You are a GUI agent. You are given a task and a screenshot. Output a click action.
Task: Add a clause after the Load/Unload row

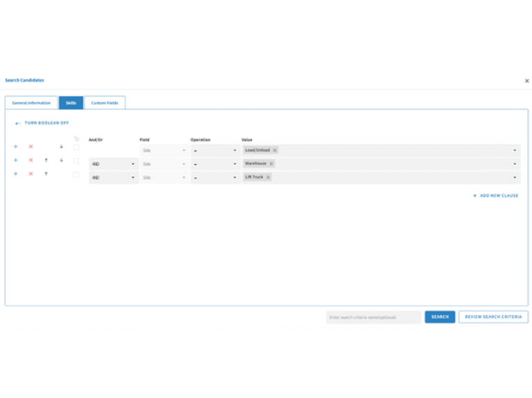pos(16,147)
